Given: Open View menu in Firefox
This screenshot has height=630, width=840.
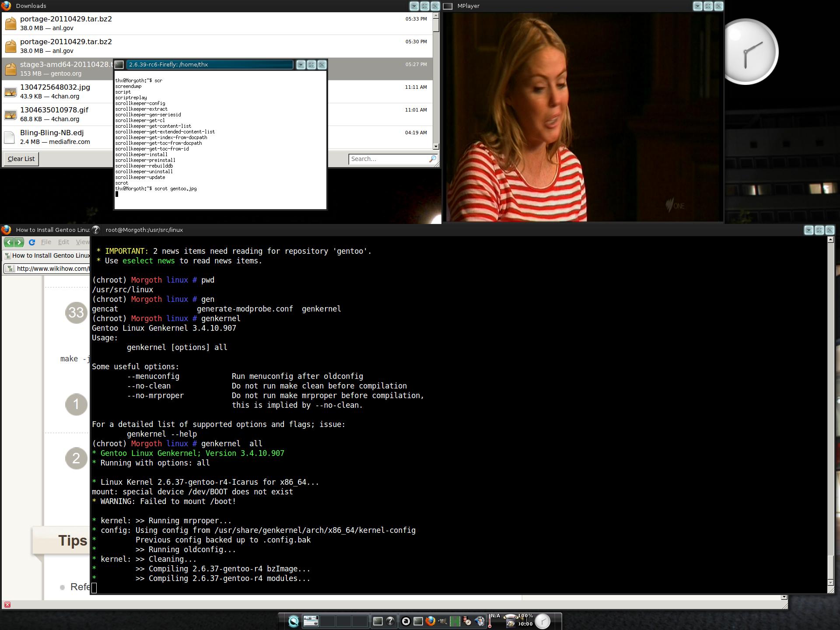Looking at the screenshot, I should click(x=82, y=242).
